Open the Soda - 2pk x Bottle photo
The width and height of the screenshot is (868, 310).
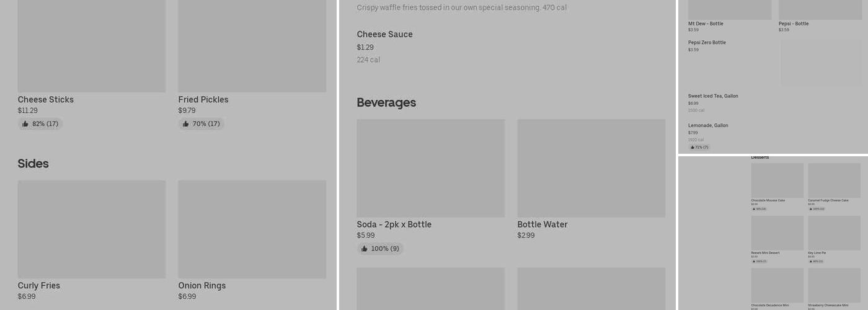(430, 168)
